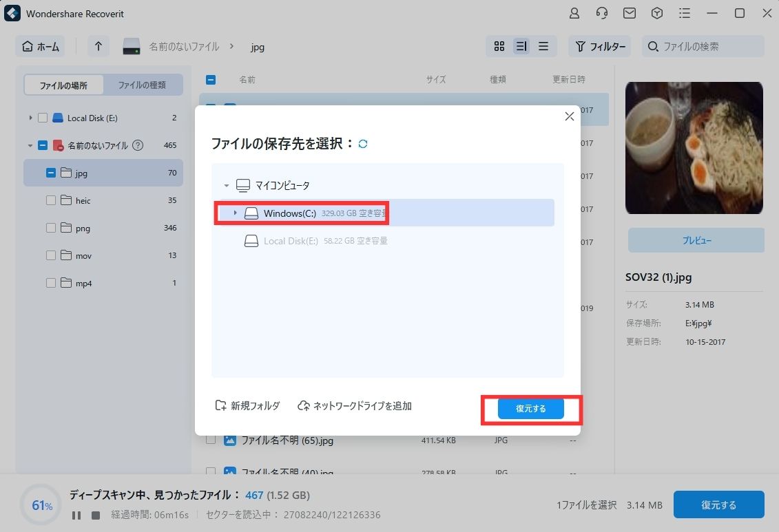This screenshot has height=532, width=779.
Task: Switch to simple list view icon
Action: coord(543,46)
